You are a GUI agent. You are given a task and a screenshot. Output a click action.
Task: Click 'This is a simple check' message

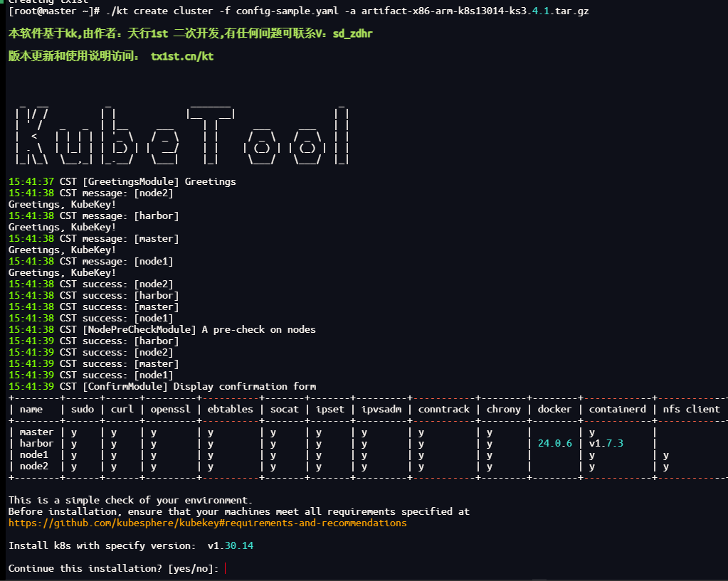(x=130, y=500)
